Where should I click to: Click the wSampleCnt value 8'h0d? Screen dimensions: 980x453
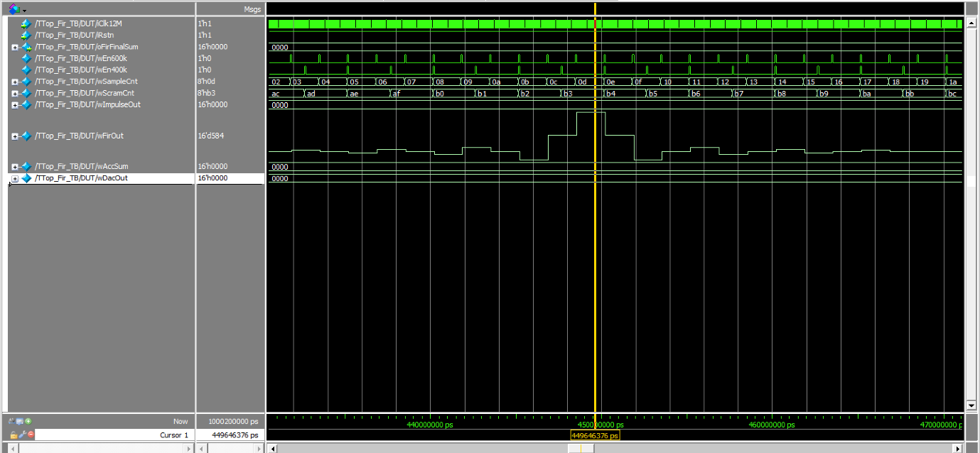tap(206, 82)
